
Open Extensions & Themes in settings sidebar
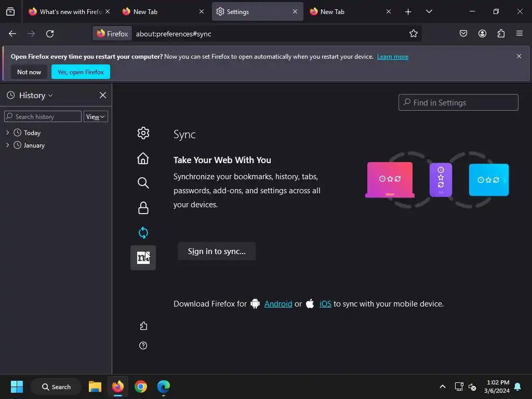coord(143,326)
